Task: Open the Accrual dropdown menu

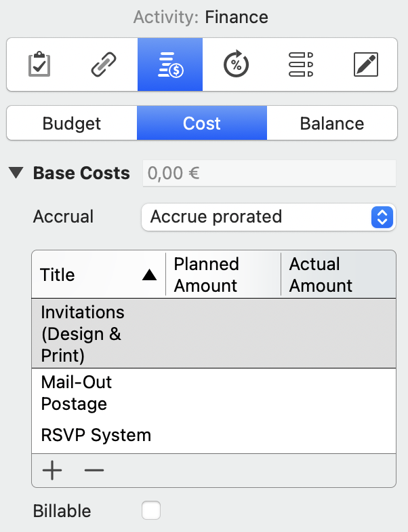Action: (268, 217)
